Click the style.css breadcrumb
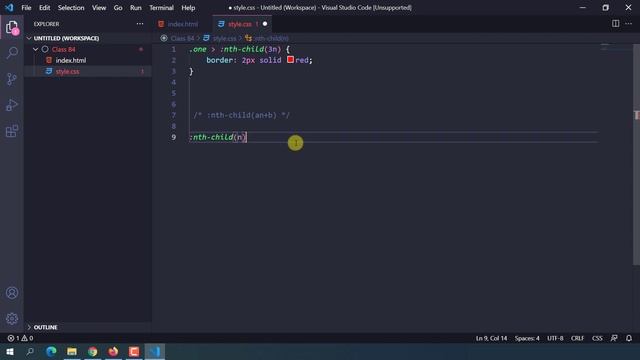Viewport: 640px width, 360px height. tap(224, 38)
